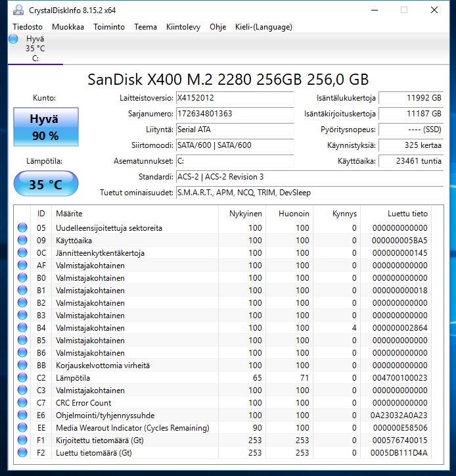Select Media Wearout Indicator (Cycles Remaining) text
This screenshot has width=456, height=476.
[133, 428]
